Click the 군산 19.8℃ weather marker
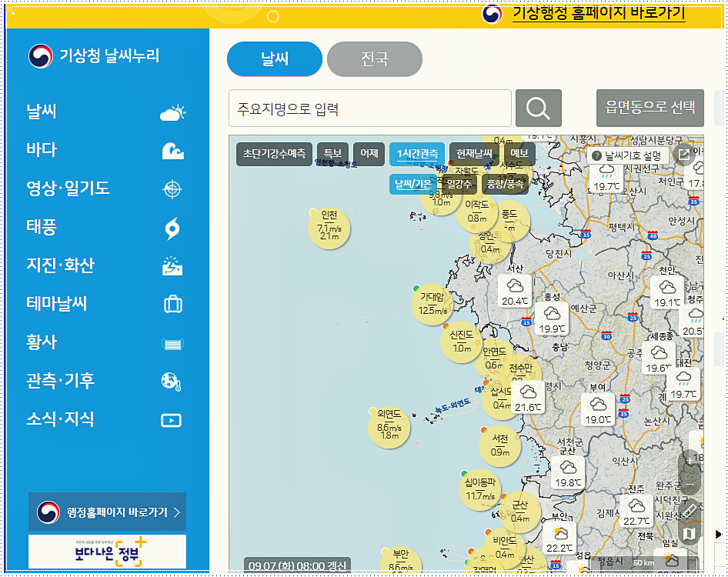The height and width of the screenshot is (577, 728). click(x=568, y=473)
